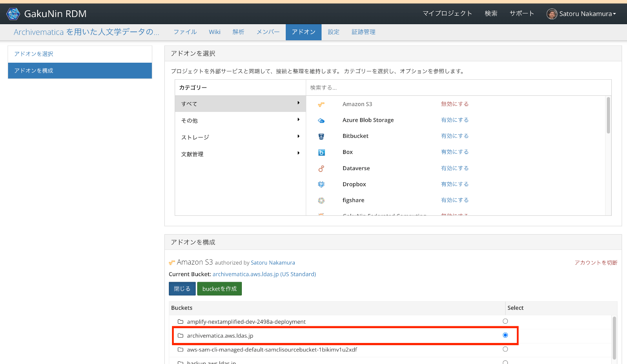Screen dimensions: 627x364
Task: Click the Dataverse addon name
Action: (356, 168)
